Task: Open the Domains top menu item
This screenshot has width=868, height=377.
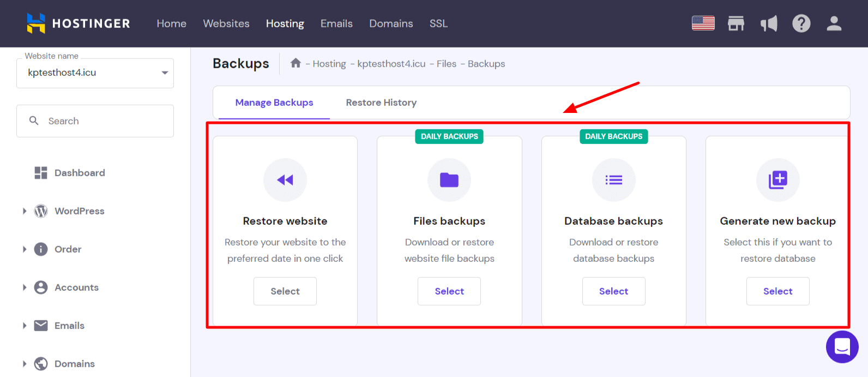Action: pyautogui.click(x=391, y=23)
